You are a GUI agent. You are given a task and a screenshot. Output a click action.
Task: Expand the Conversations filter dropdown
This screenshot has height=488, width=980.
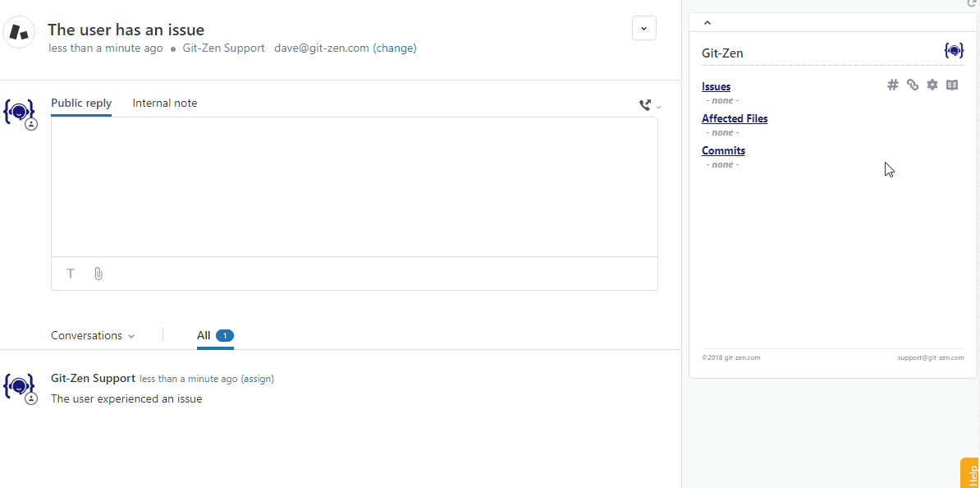pos(93,335)
